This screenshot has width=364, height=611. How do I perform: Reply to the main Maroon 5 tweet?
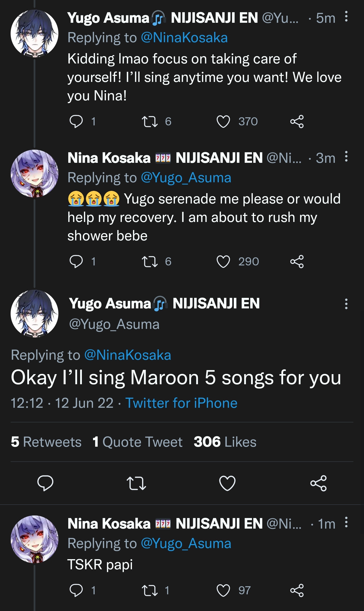click(x=45, y=483)
